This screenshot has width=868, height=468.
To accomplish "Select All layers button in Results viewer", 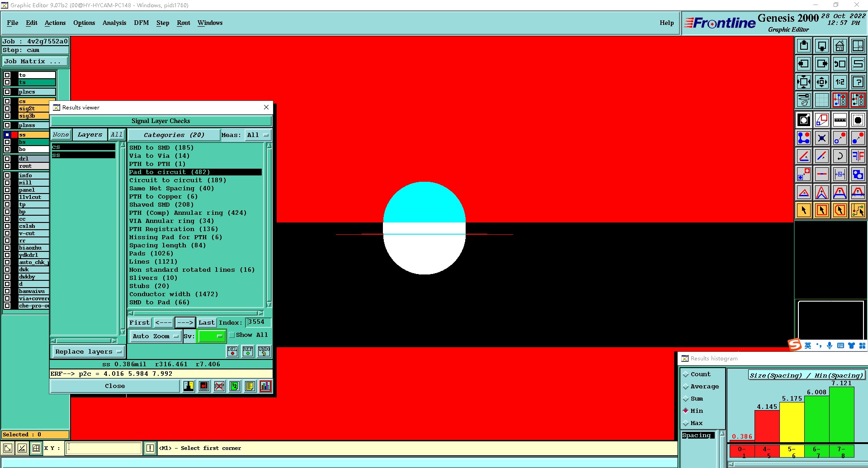I will pyautogui.click(x=117, y=135).
